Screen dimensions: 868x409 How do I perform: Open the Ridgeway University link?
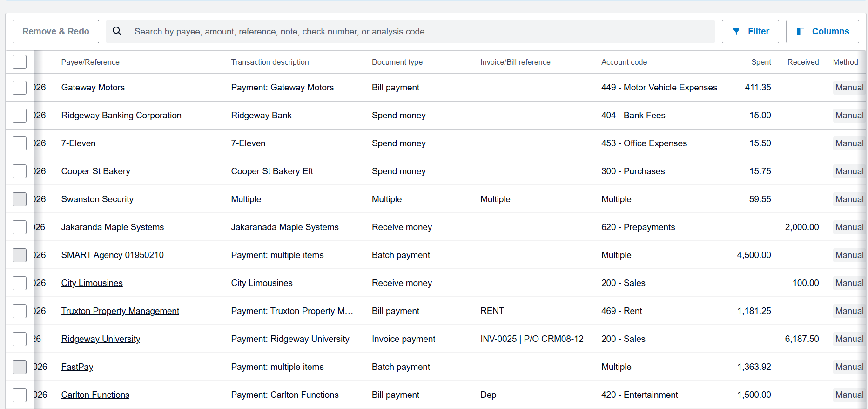[x=101, y=339]
